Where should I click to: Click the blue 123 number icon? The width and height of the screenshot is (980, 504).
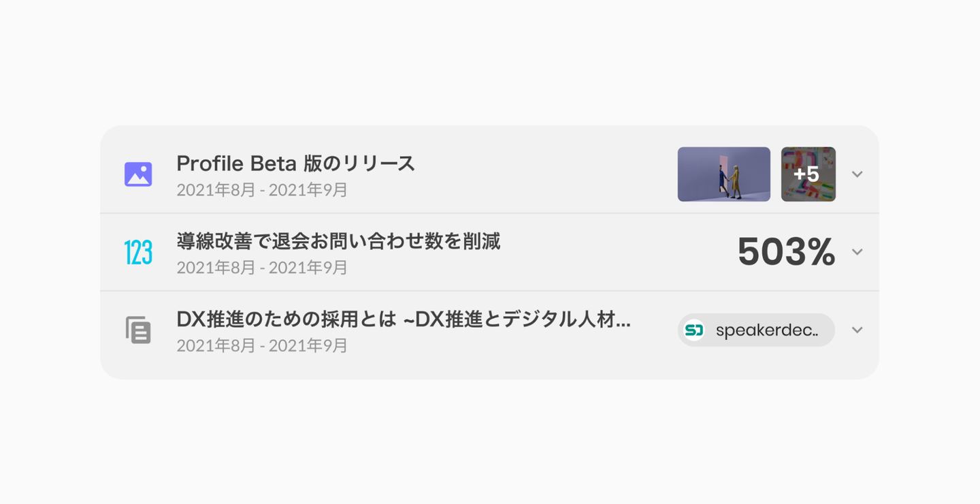pos(138,253)
